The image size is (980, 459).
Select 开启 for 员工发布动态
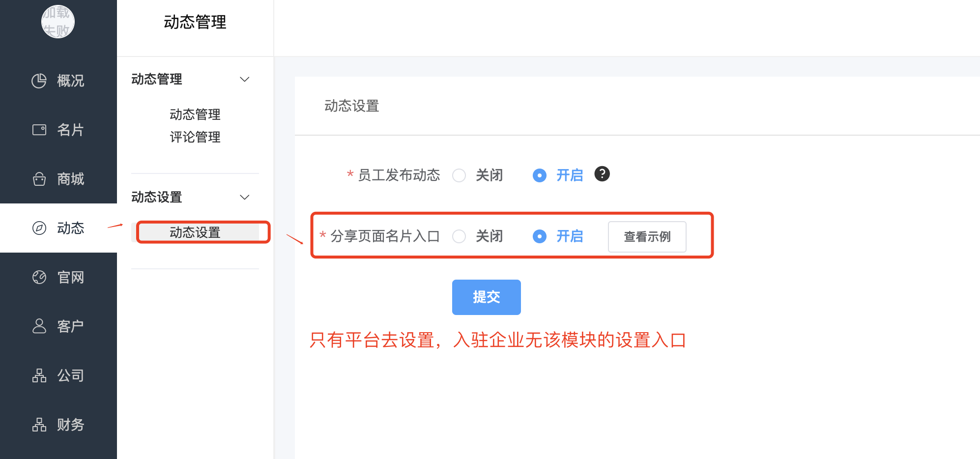click(540, 175)
